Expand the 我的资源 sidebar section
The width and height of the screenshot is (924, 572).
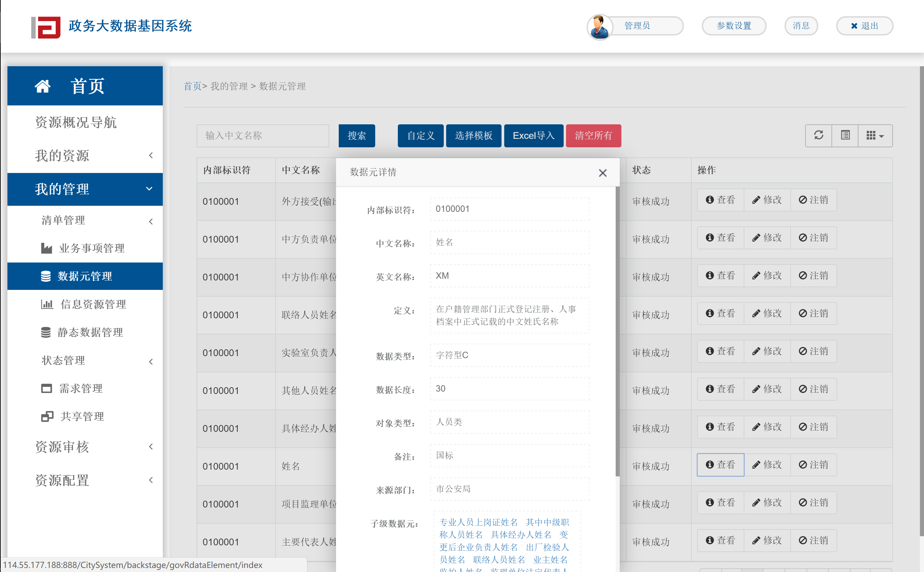(x=62, y=155)
